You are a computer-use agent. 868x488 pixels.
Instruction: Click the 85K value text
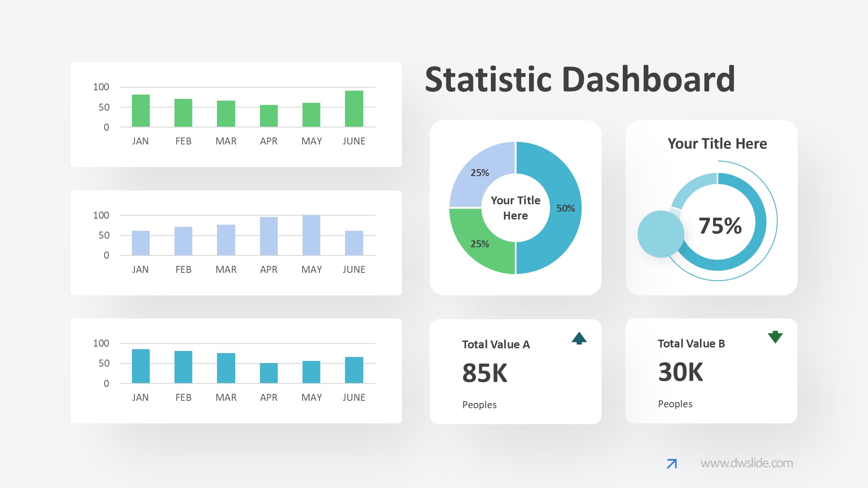(x=484, y=373)
